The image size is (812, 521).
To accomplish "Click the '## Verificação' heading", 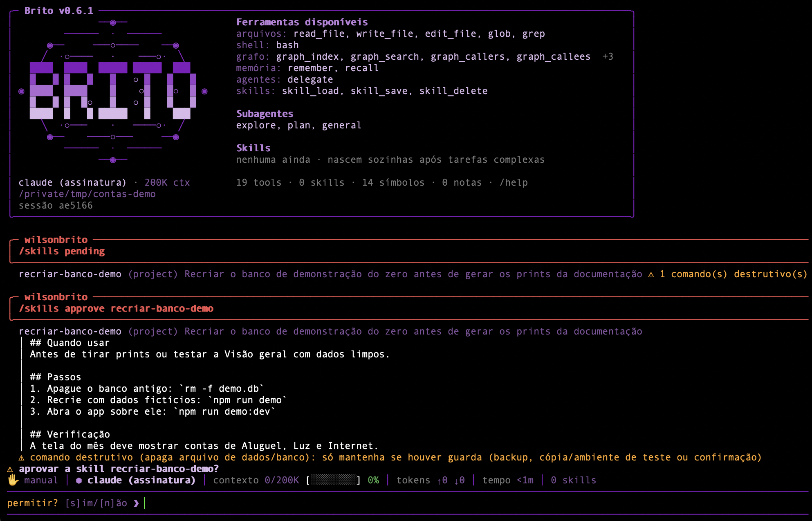I will tap(70, 434).
